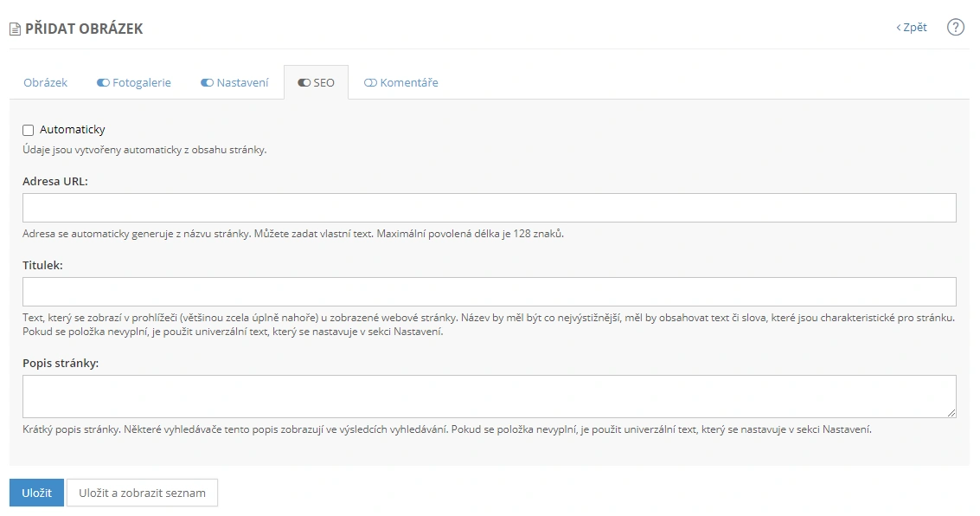Enable the Automaticky checkbox
The image size is (980, 516).
pos(29,131)
